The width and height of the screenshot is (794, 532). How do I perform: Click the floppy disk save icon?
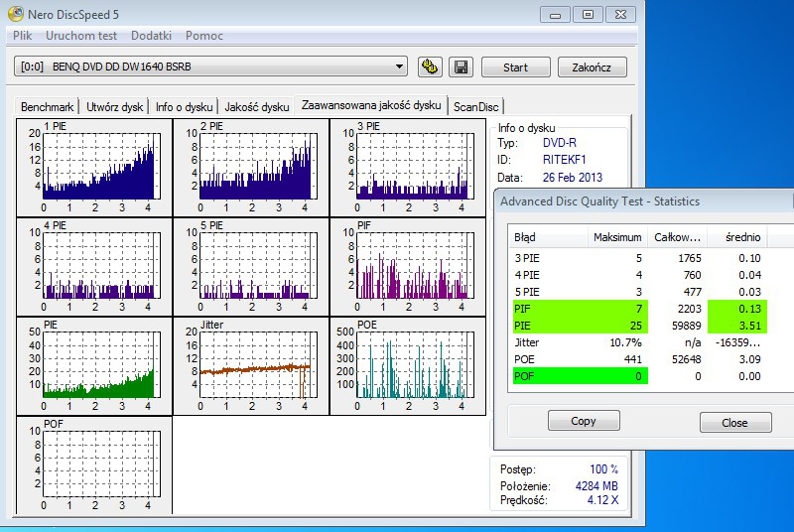(x=461, y=66)
